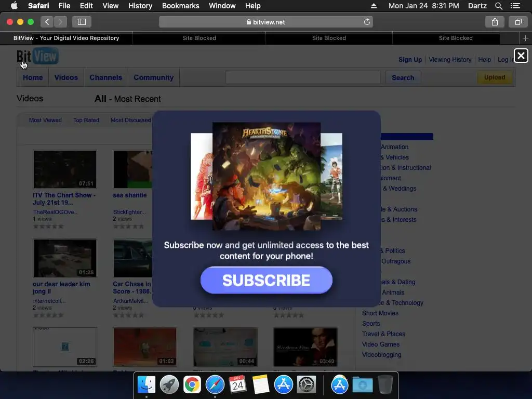Open Finder from the Dock
Image resolution: width=532 pixels, height=399 pixels.
147,385
